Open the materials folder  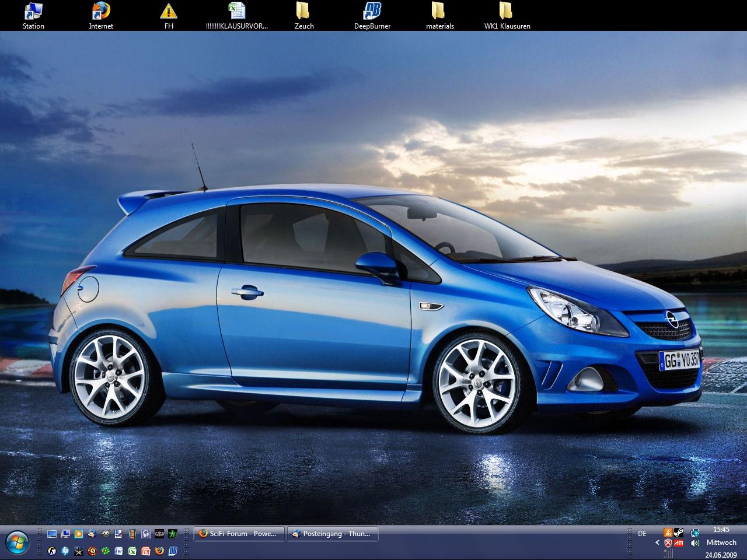click(x=439, y=11)
